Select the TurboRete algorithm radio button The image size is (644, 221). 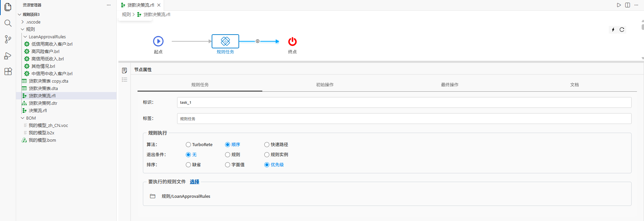(x=189, y=145)
